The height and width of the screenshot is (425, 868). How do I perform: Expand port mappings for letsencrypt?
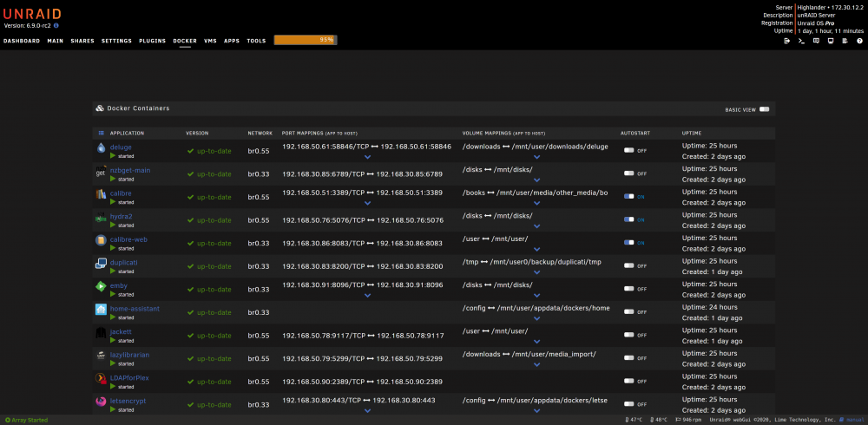367,411
